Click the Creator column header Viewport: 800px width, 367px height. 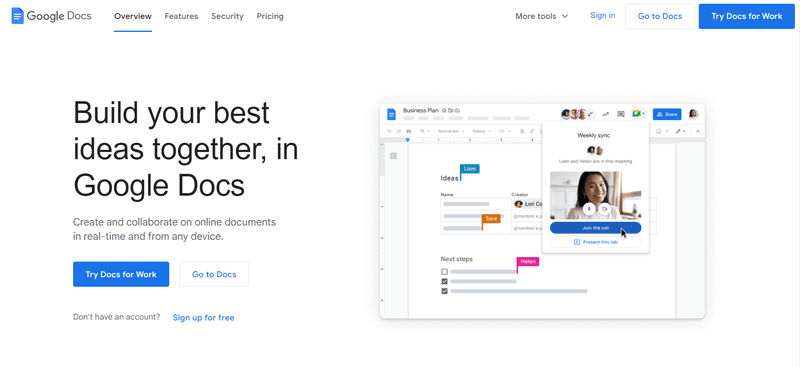point(520,194)
